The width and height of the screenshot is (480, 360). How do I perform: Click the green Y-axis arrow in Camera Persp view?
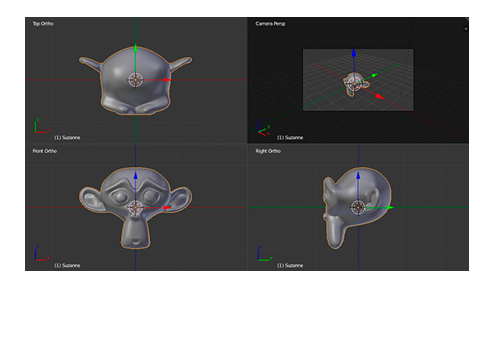(x=374, y=75)
